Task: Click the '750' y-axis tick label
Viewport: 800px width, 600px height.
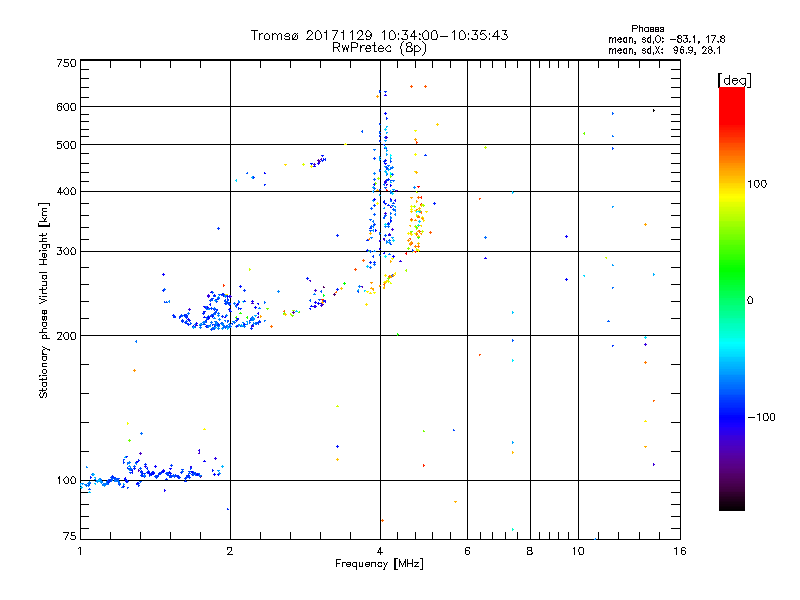Action: pyautogui.click(x=66, y=63)
